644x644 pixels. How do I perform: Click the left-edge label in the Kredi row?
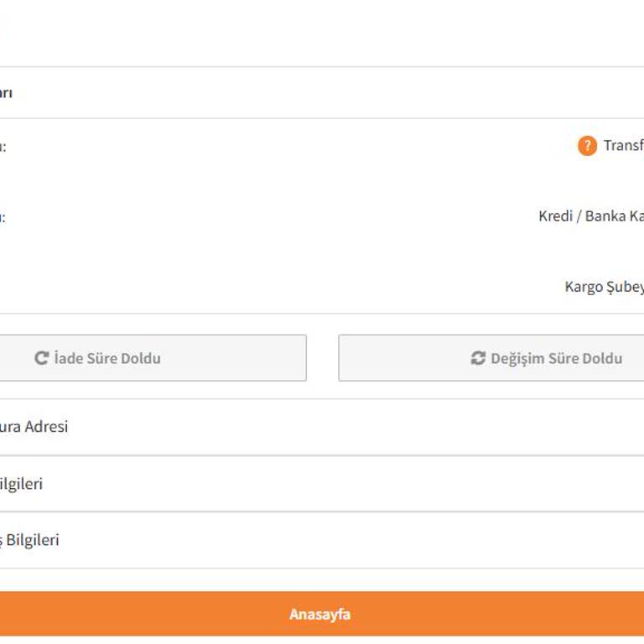[x=3, y=217]
